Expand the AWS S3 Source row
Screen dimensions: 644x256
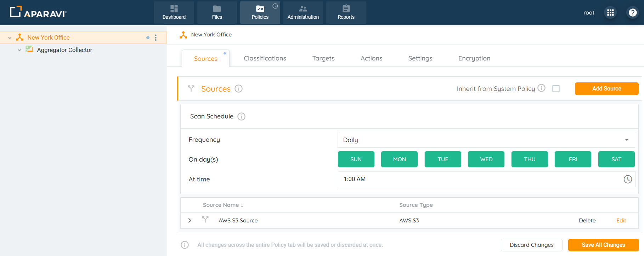click(190, 220)
